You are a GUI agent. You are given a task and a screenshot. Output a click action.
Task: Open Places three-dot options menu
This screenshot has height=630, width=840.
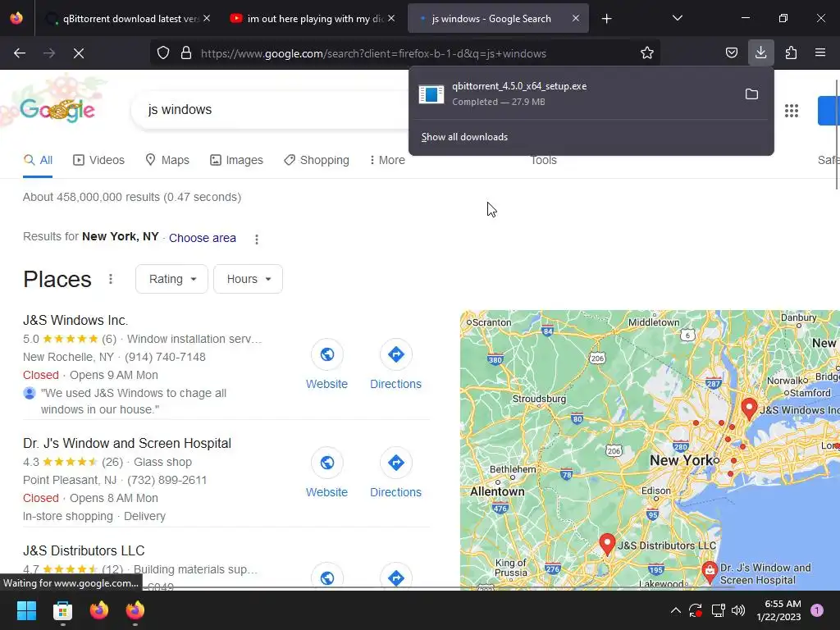[x=111, y=279]
